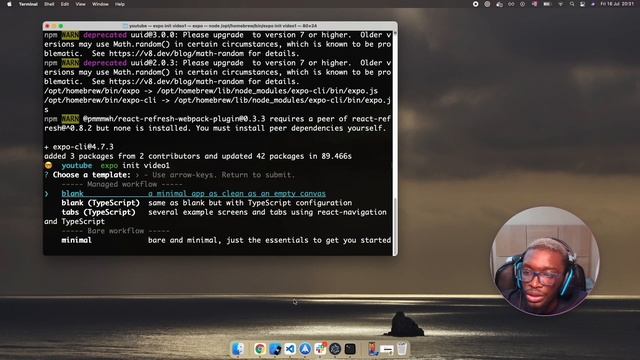Click the webcam overlay of the presenter
Screen dimensions: 640x360
tap(544, 261)
